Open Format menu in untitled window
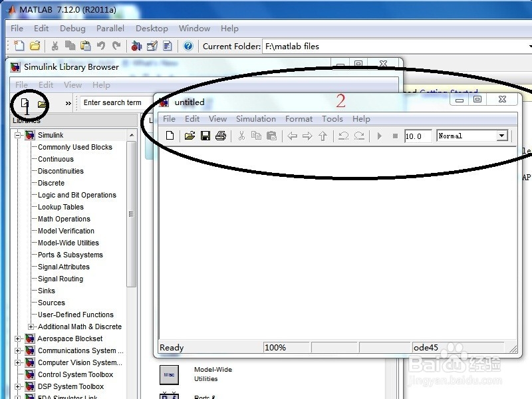This screenshot has width=532, height=399. 299,119
